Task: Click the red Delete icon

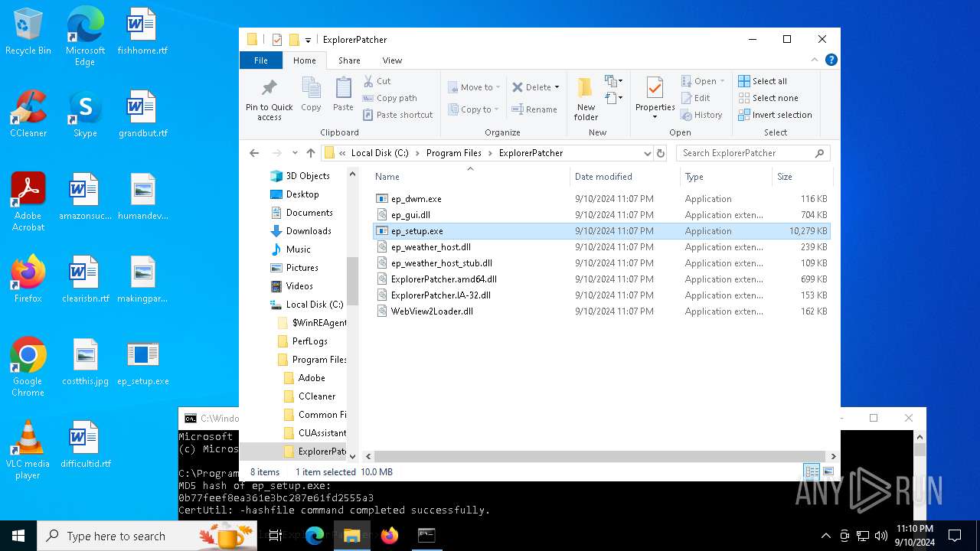Action: pos(518,87)
